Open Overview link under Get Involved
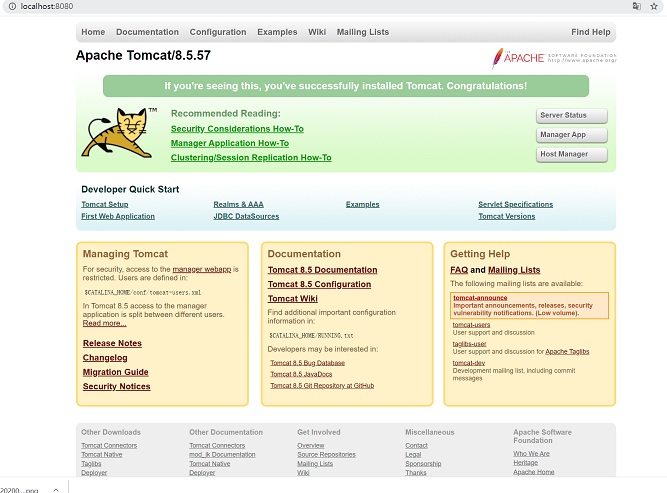The image size is (667, 493). [x=311, y=446]
